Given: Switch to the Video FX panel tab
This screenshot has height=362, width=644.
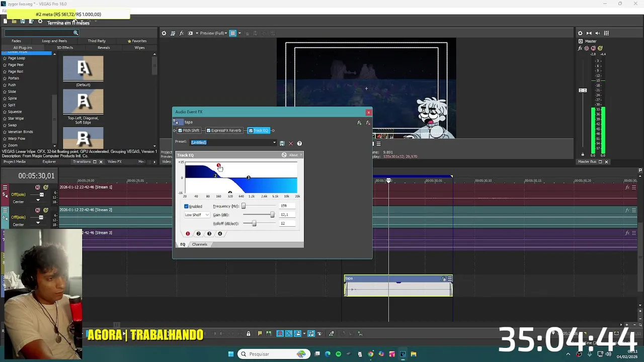Looking at the screenshot, I should [114, 162].
